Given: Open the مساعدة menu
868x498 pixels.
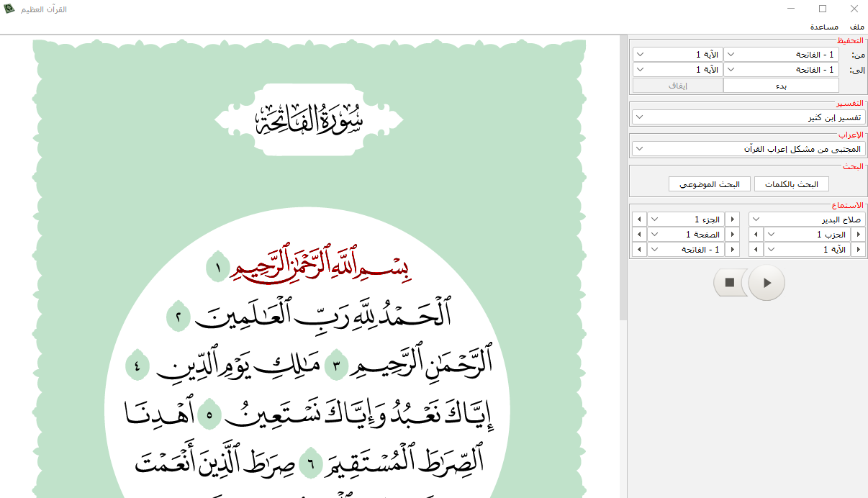Looking at the screenshot, I should [x=823, y=27].
